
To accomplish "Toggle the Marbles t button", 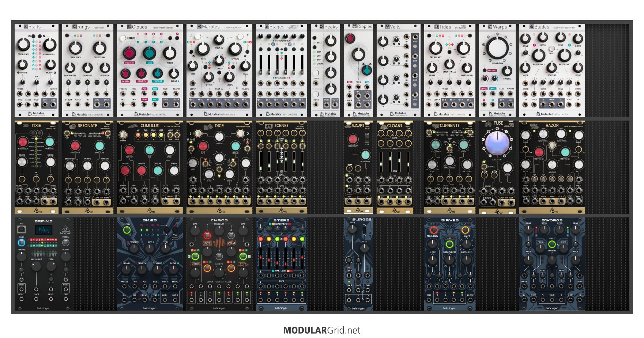I will pos(198,36).
